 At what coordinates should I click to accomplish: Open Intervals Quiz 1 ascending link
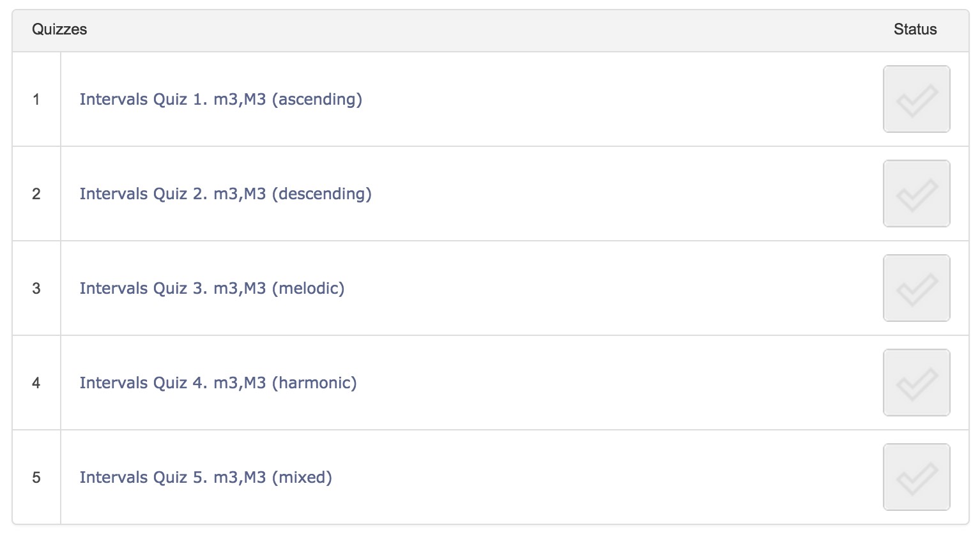tap(220, 100)
